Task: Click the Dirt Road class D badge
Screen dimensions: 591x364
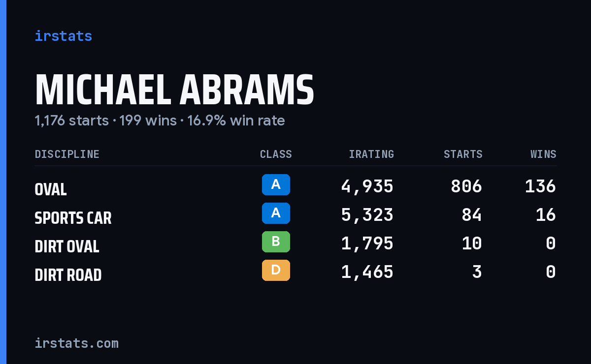Action: pos(276,270)
